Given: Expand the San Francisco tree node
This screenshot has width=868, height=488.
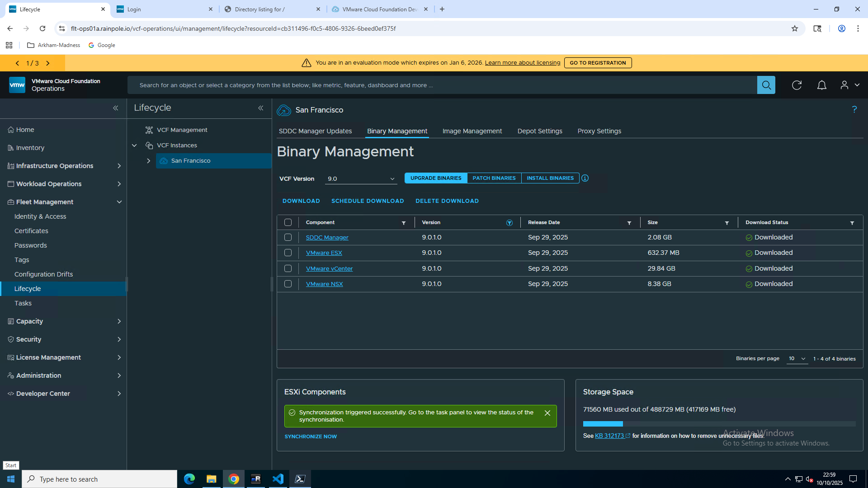Looking at the screenshot, I should [x=148, y=161].
